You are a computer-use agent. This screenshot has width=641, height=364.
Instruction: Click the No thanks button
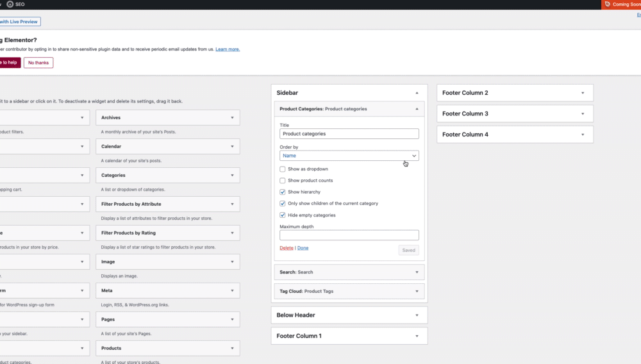(38, 62)
